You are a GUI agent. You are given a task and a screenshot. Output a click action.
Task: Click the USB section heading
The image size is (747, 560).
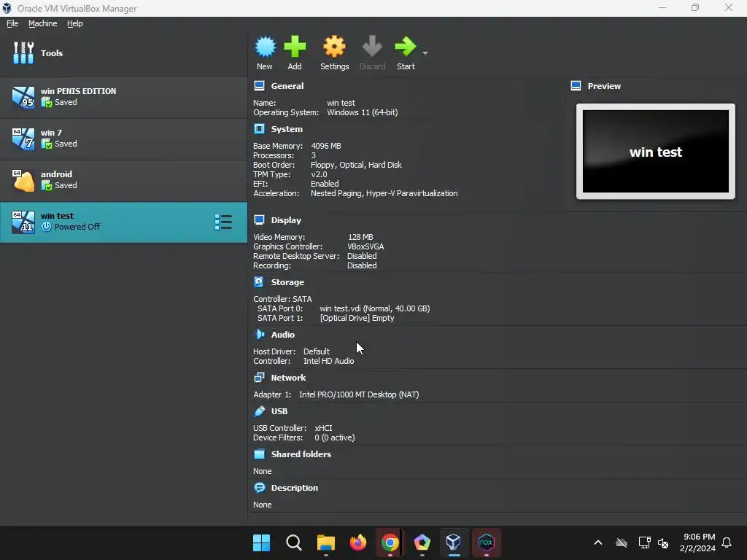[x=279, y=411]
